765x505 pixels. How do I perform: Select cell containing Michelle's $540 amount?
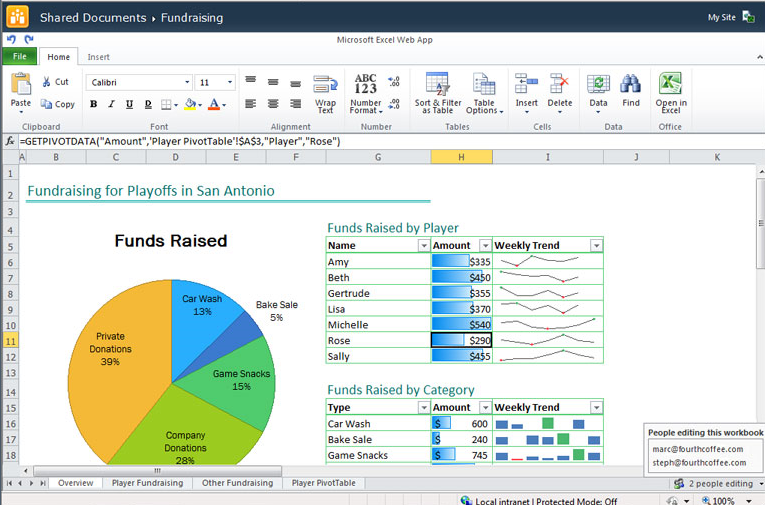click(x=461, y=325)
